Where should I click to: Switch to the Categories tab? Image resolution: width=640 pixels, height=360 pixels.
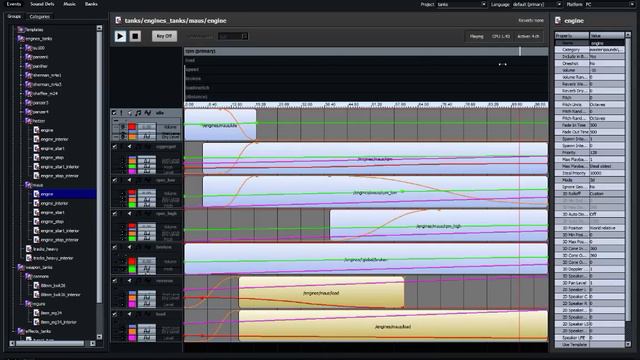point(40,17)
